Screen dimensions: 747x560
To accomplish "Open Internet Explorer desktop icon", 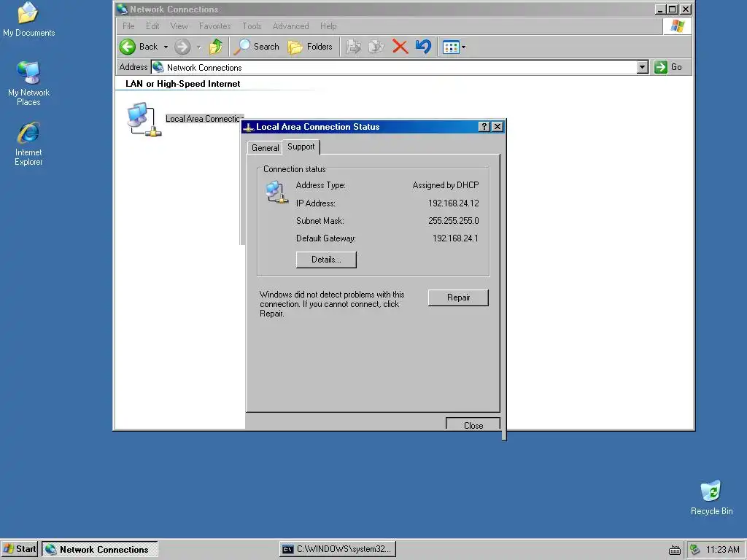I will point(28,144).
